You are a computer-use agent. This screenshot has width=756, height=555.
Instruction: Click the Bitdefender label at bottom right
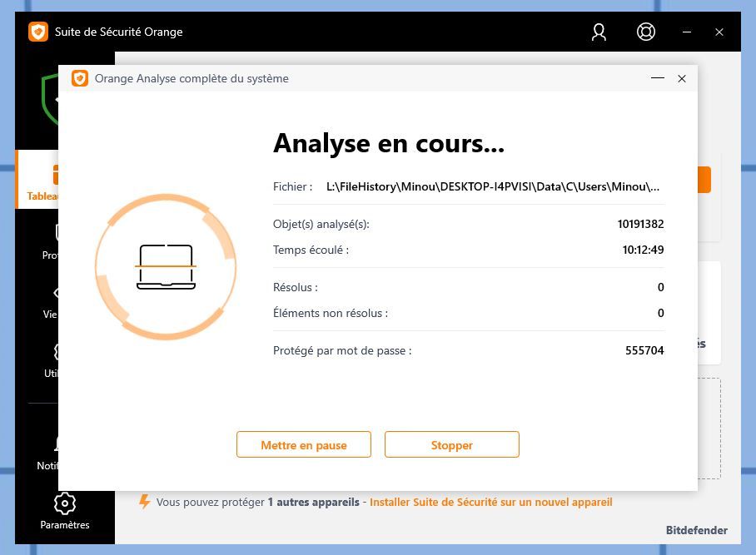[696, 530]
